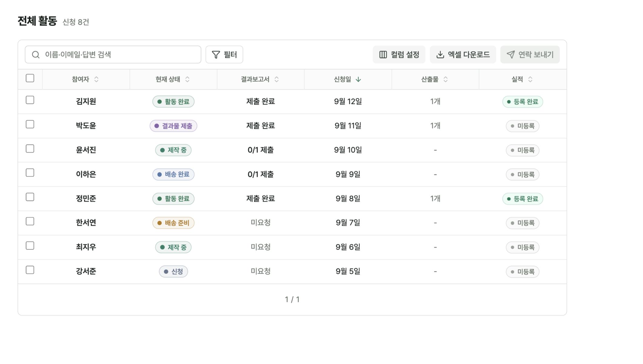Sort by 현재 상태 column arrows
643x364 pixels.
pyautogui.click(x=187, y=79)
